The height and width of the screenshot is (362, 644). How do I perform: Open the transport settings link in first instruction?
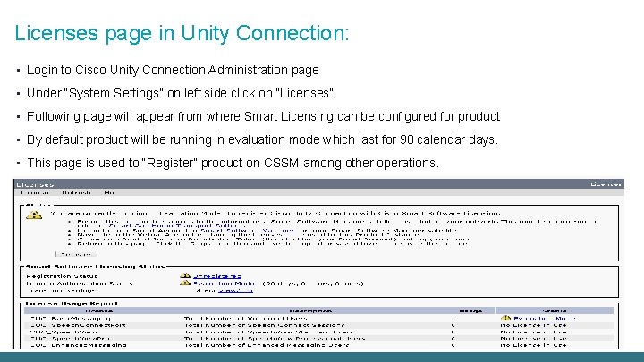(x=176, y=226)
